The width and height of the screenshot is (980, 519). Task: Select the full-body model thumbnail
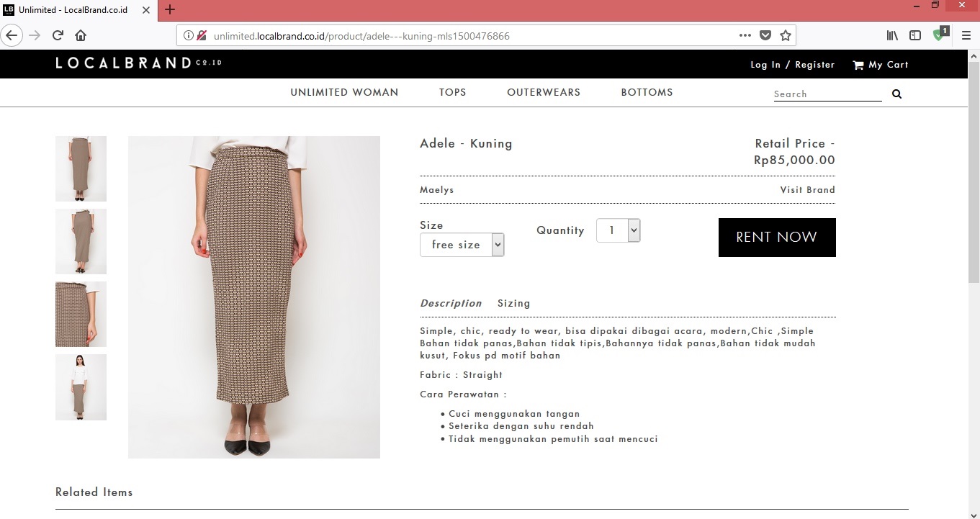pos(81,387)
